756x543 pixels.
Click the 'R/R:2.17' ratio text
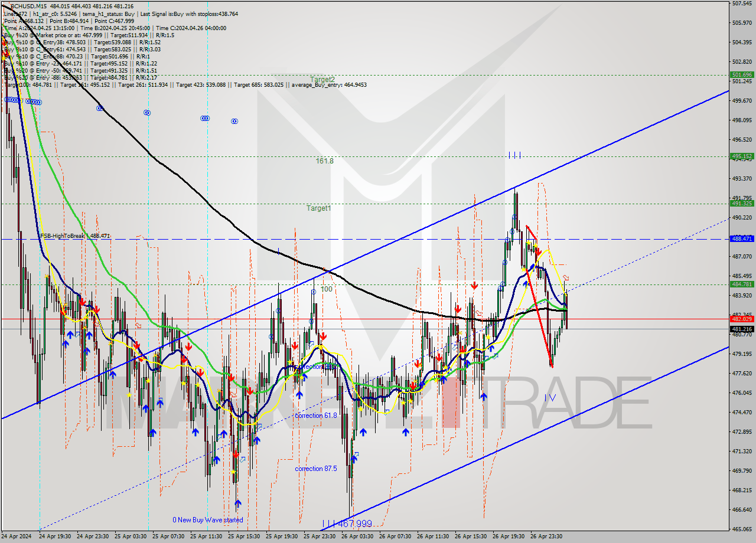point(146,78)
